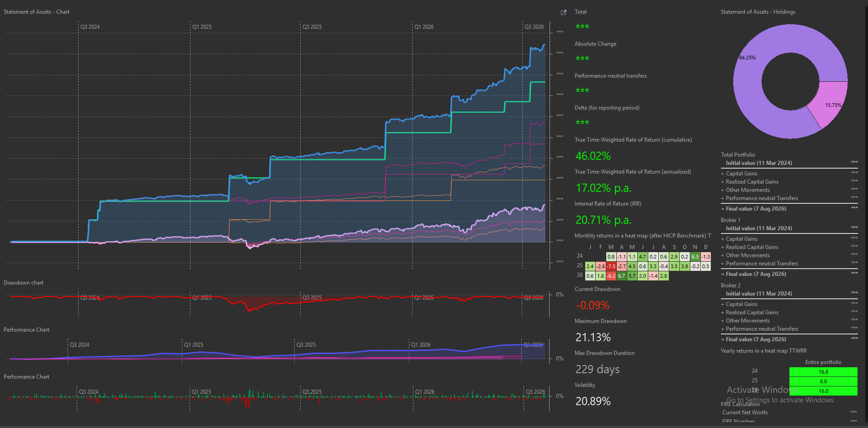Select the Broker 2 holdings heading
Image resolution: width=868 pixels, height=428 pixels.
point(730,285)
